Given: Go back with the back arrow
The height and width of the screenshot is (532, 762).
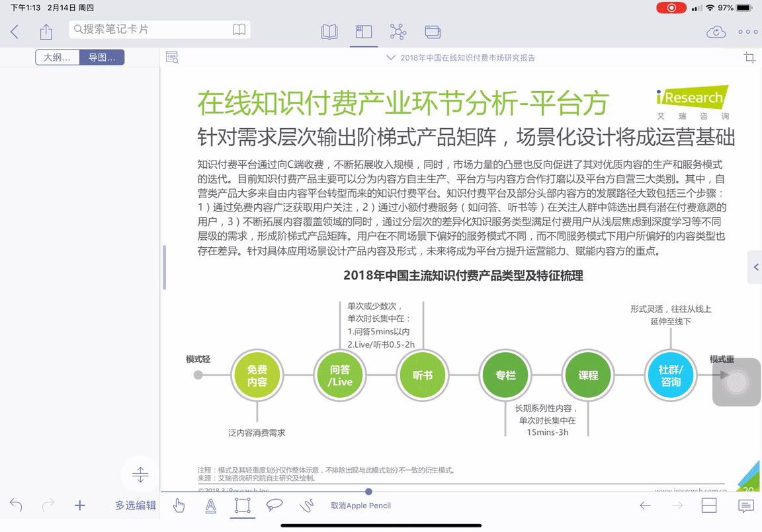Looking at the screenshot, I should [16, 31].
